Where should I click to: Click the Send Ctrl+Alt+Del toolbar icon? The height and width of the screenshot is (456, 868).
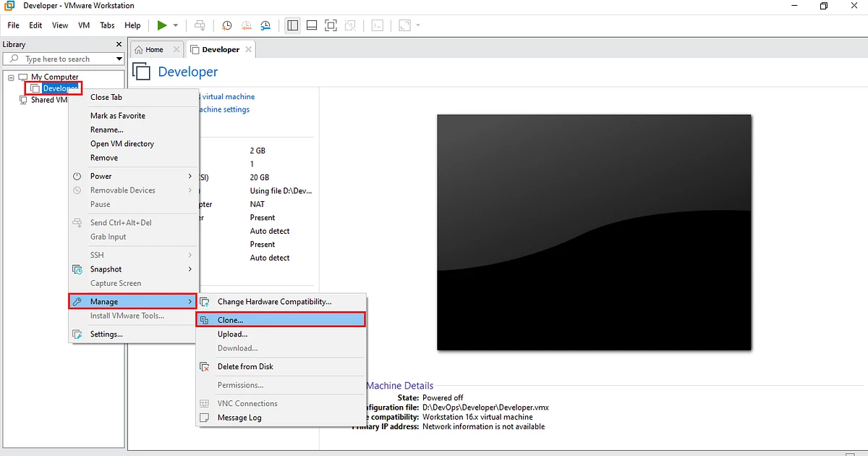coord(200,25)
